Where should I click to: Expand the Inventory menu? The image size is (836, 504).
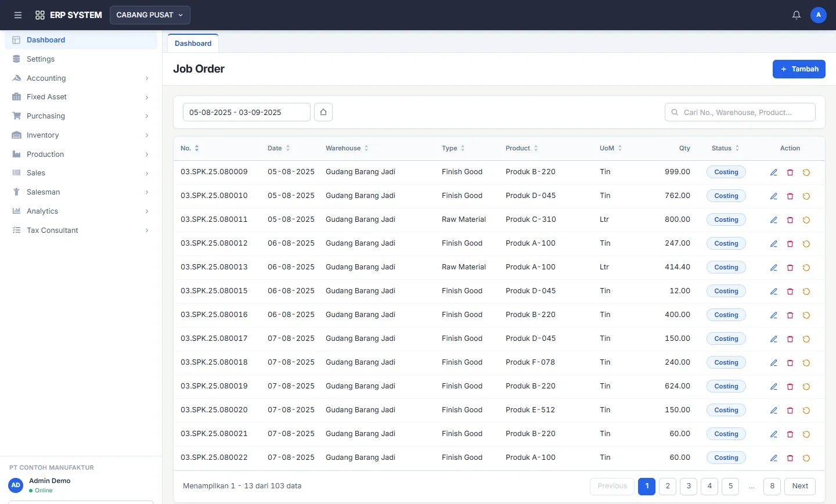tap(81, 135)
